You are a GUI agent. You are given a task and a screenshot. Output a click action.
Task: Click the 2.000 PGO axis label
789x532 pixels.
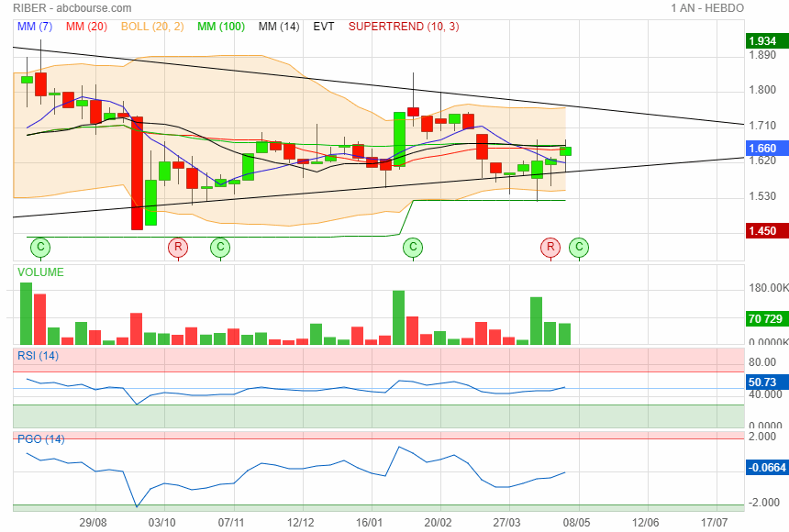(x=762, y=437)
